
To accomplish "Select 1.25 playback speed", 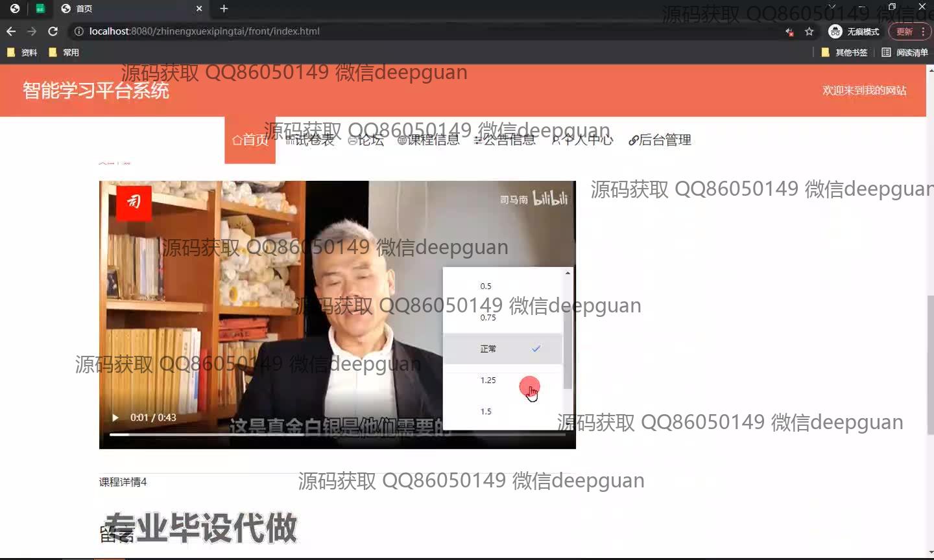I will point(503,380).
